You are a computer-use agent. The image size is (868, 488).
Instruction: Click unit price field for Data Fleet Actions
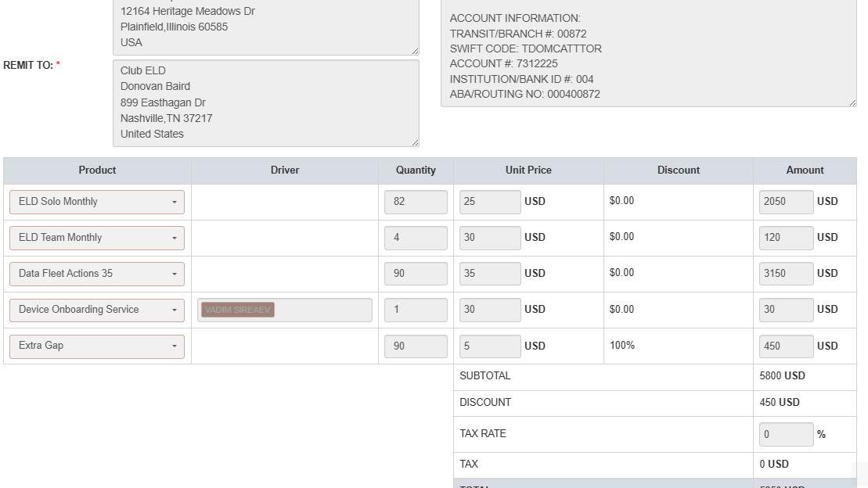(x=489, y=274)
